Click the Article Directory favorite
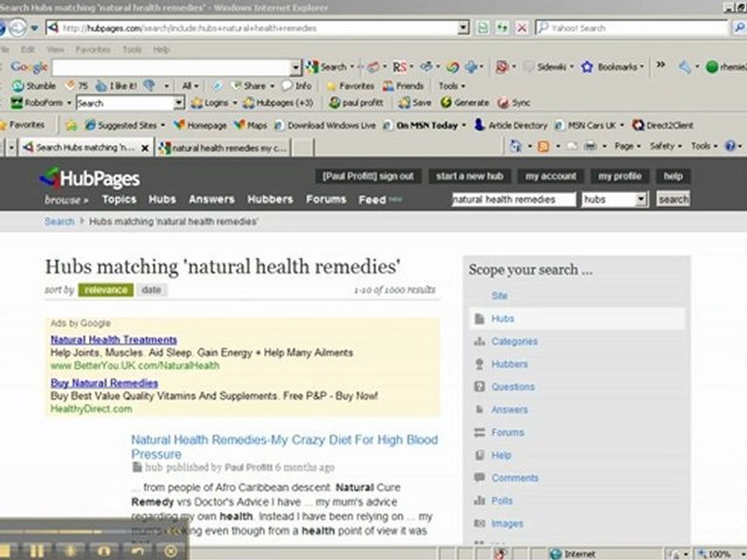The height and width of the screenshot is (560, 747). [x=510, y=125]
